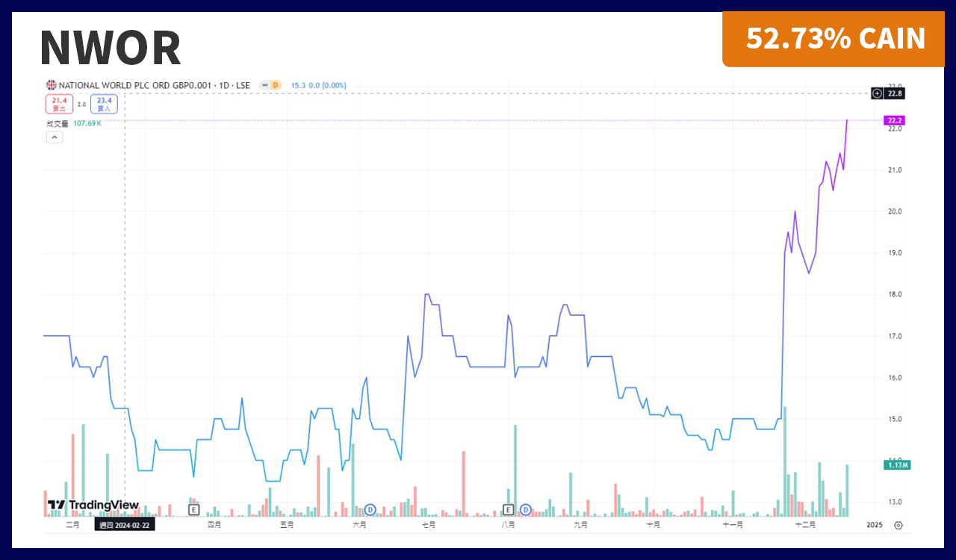Click the 13.0 price axis label

[894, 502]
